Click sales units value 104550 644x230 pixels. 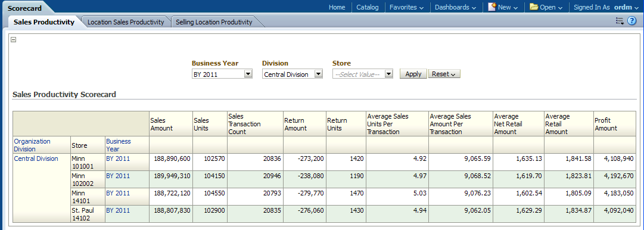point(215,193)
